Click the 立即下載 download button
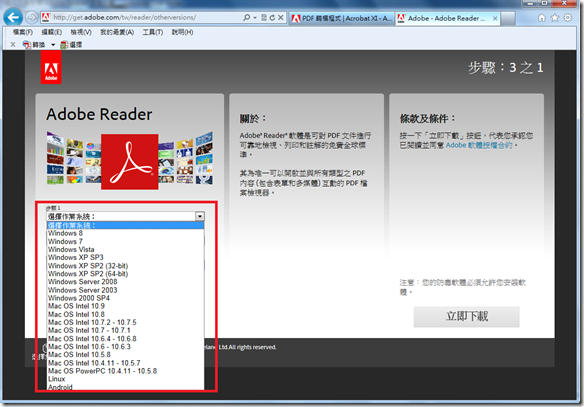The width and height of the screenshot is (584, 407). click(466, 317)
